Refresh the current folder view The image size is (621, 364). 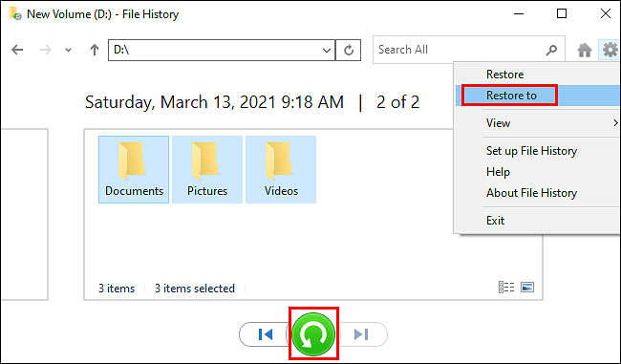(x=349, y=50)
